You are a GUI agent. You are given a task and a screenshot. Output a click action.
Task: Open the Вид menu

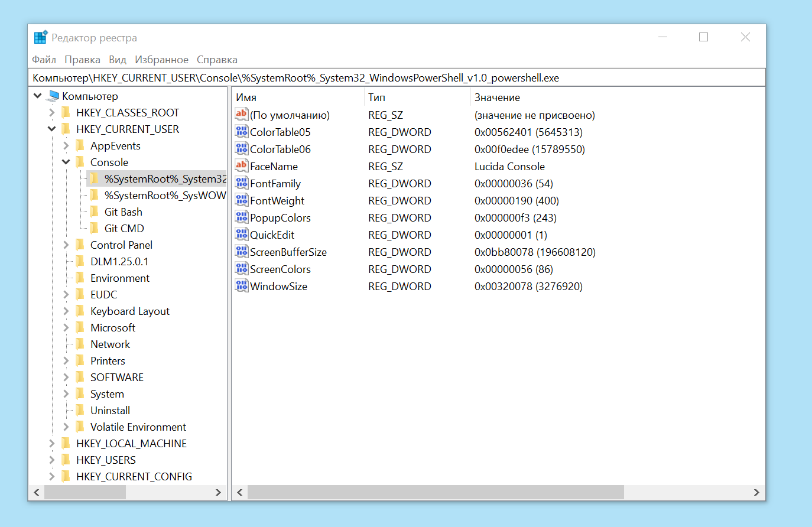[118, 60]
